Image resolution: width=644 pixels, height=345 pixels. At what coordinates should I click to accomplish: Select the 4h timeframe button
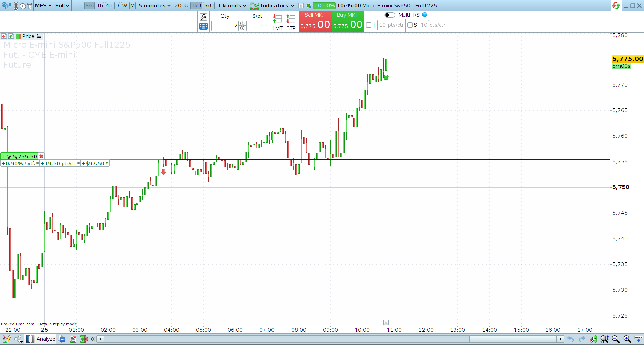(x=109, y=6)
